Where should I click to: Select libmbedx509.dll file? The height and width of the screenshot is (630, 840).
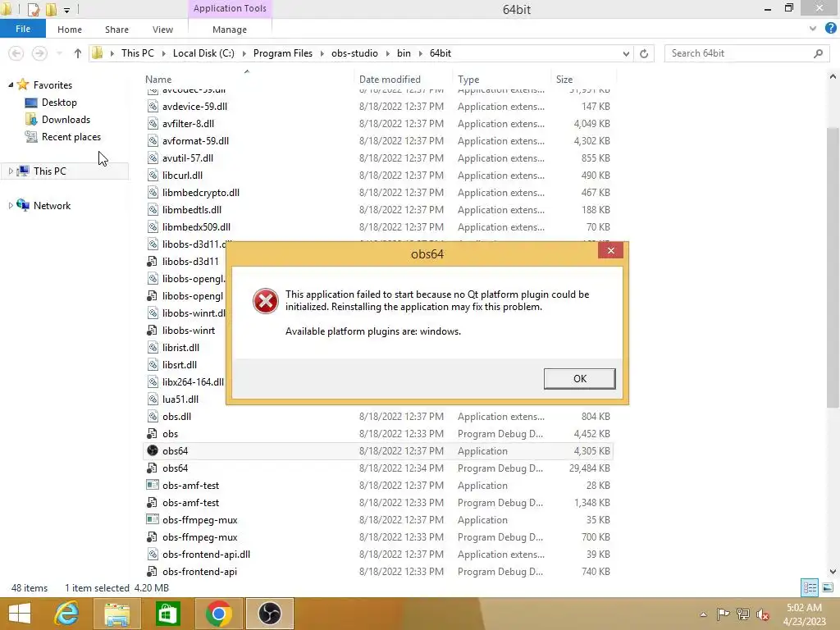coord(196,227)
